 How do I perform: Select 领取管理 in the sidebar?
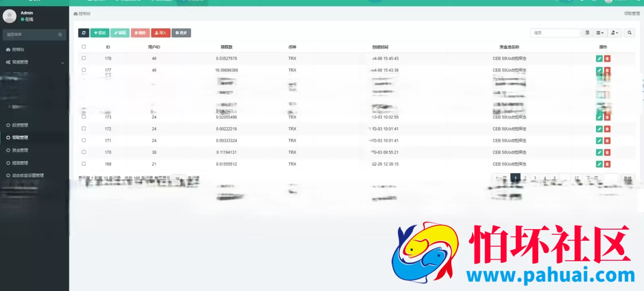coord(35,137)
